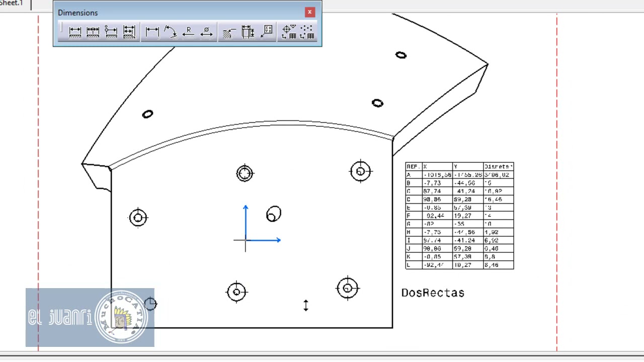Click table cell with value -41.24 in row I

[468, 240]
